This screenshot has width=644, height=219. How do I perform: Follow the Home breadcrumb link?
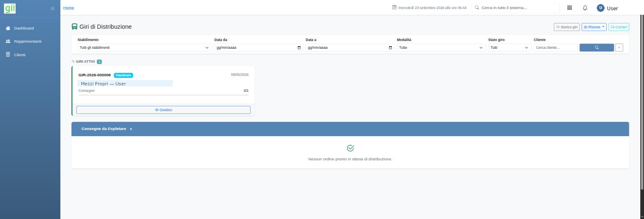[x=69, y=8]
